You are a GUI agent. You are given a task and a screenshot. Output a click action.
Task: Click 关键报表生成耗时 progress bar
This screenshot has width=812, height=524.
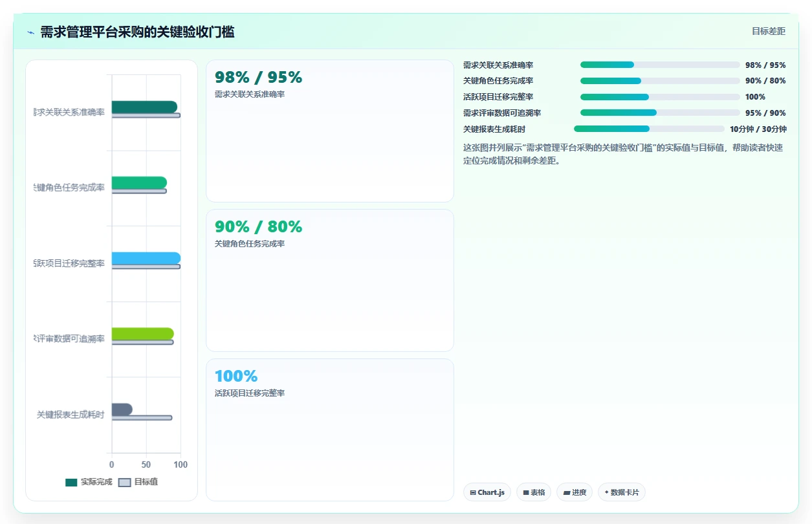pos(649,129)
